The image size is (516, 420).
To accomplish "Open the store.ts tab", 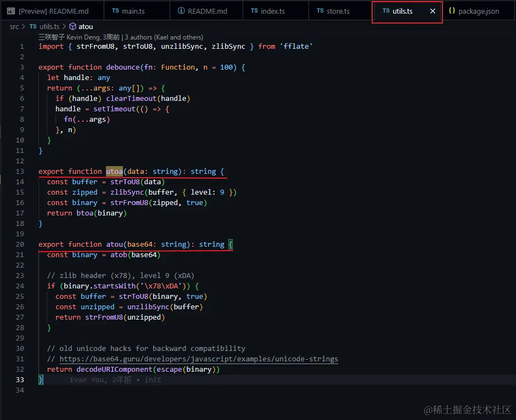I will coord(340,11).
